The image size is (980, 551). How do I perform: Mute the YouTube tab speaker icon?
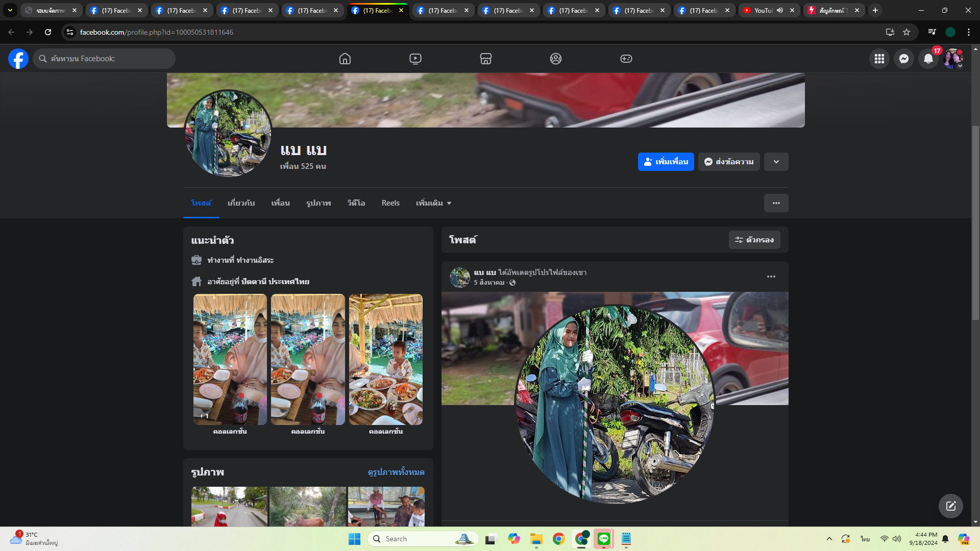tap(780, 10)
